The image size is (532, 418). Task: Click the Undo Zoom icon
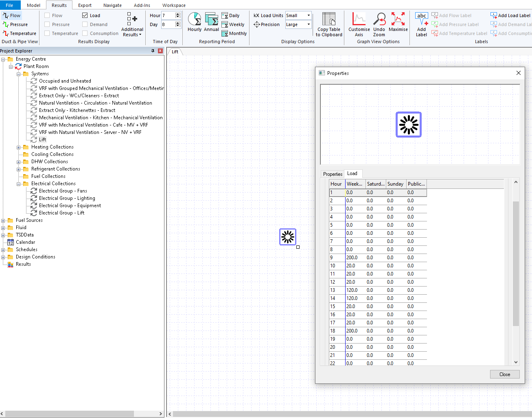(379, 24)
